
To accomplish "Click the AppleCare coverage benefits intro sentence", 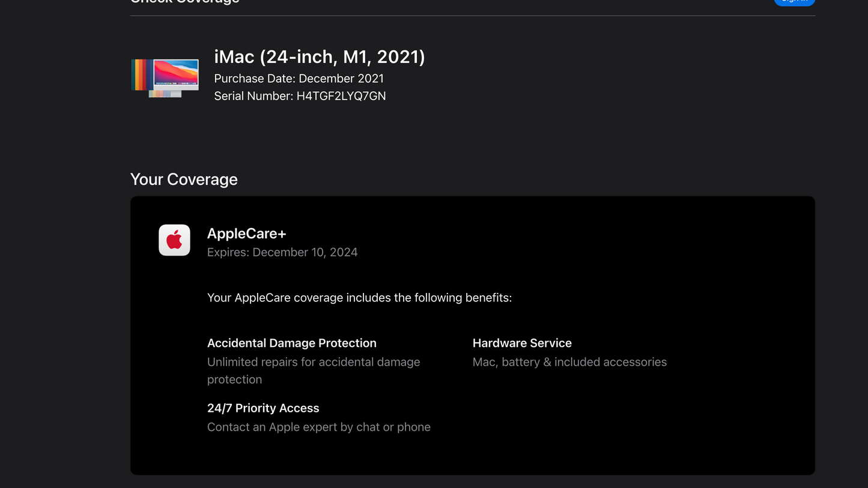I will (x=359, y=298).
